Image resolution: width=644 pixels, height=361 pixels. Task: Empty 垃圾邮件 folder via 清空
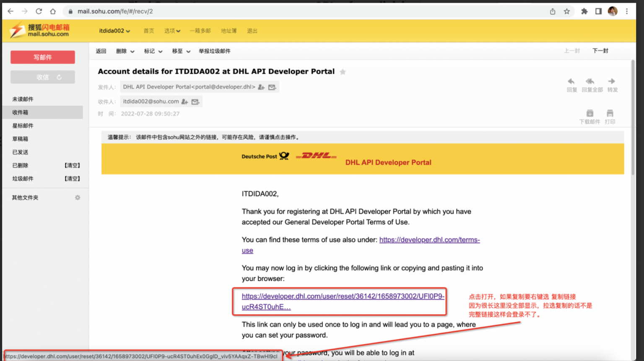[72, 178]
